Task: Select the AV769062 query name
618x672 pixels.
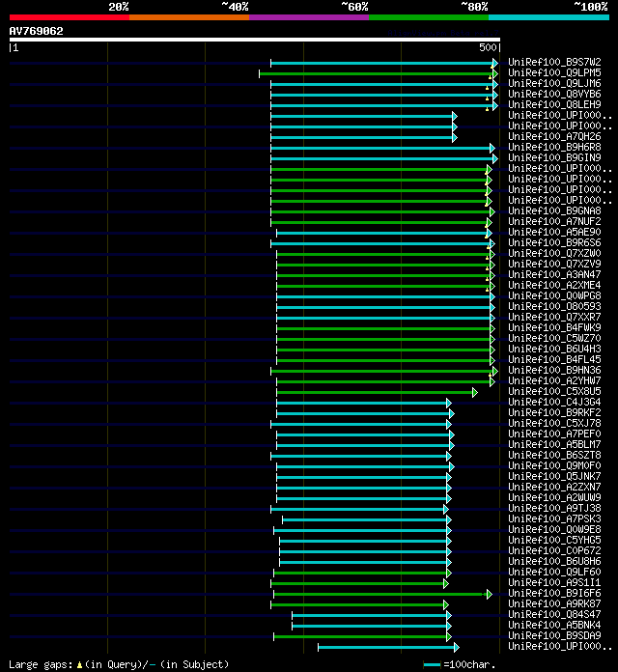Action: click(37, 31)
